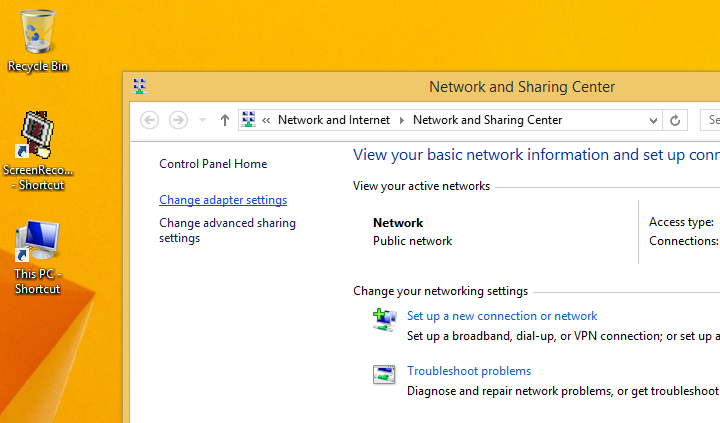Open the address bar history dropdown

(653, 121)
